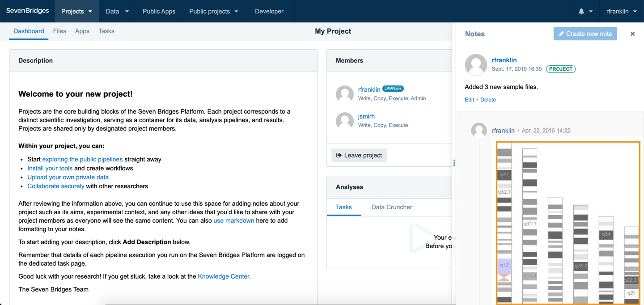Click the avatar on the 2016 note
This screenshot has width=644, height=305.
coord(479,131)
